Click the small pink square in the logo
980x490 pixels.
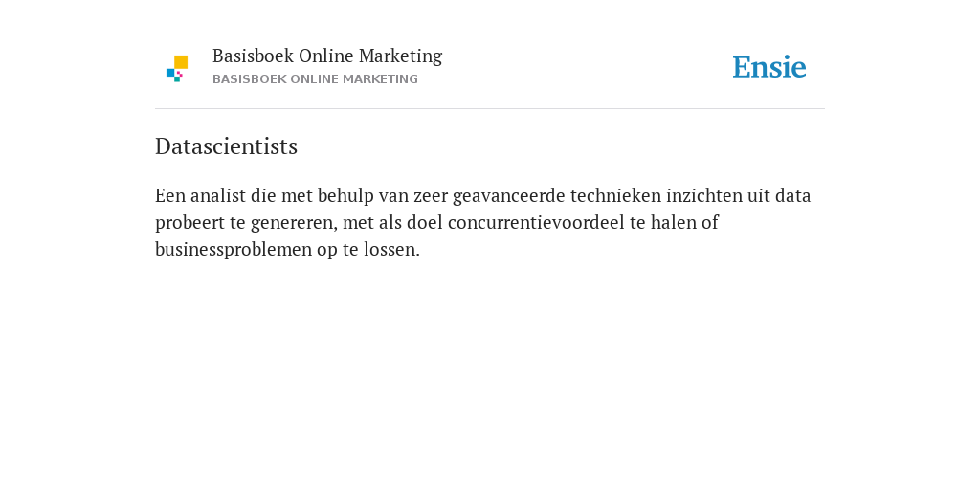(179, 74)
